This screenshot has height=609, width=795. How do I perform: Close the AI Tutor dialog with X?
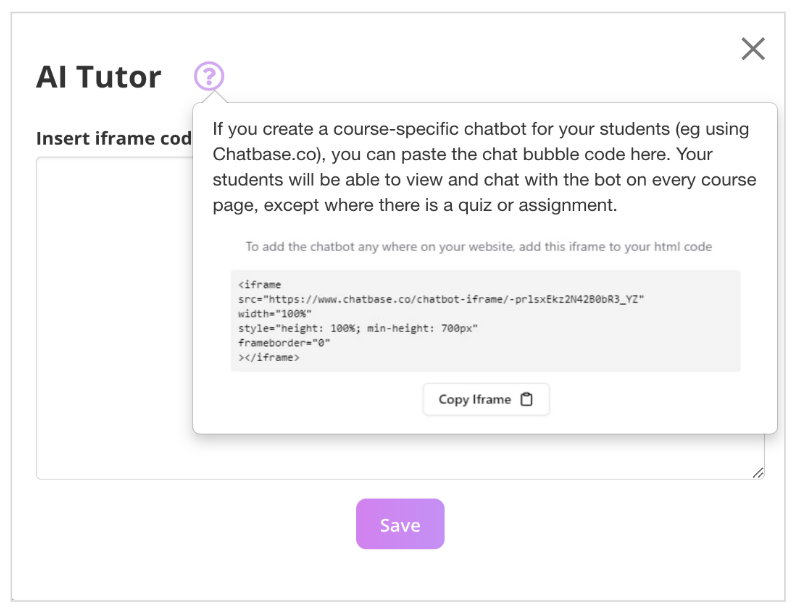coord(752,48)
